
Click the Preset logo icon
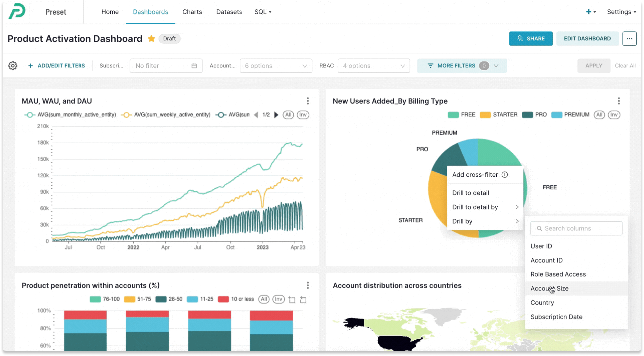[x=17, y=11]
